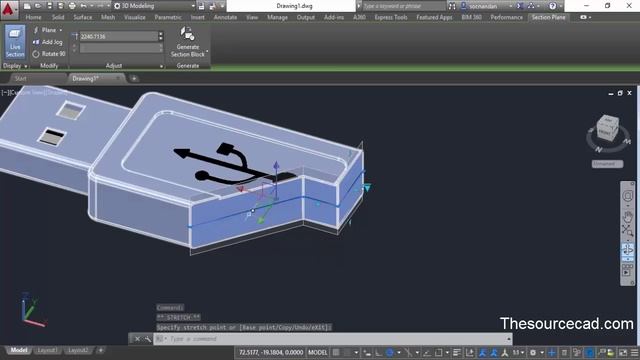
Task: Open the Manage ribbon tab
Action: [278, 17]
